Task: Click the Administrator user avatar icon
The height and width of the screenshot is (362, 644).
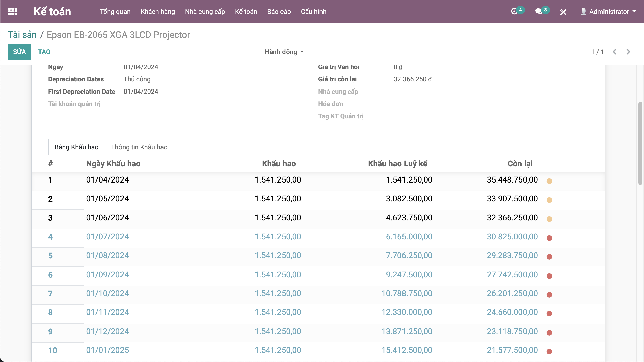Action: (583, 12)
